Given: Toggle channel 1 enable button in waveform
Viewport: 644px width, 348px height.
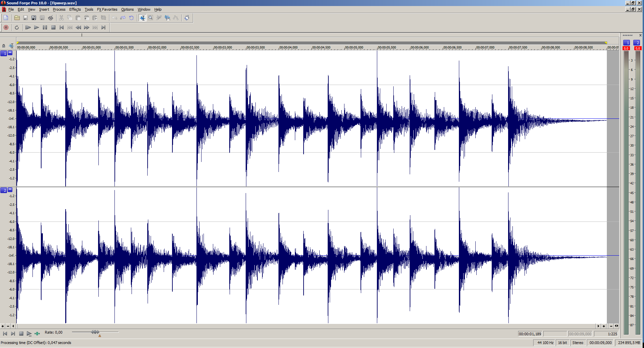Looking at the screenshot, I should [x=4, y=54].
